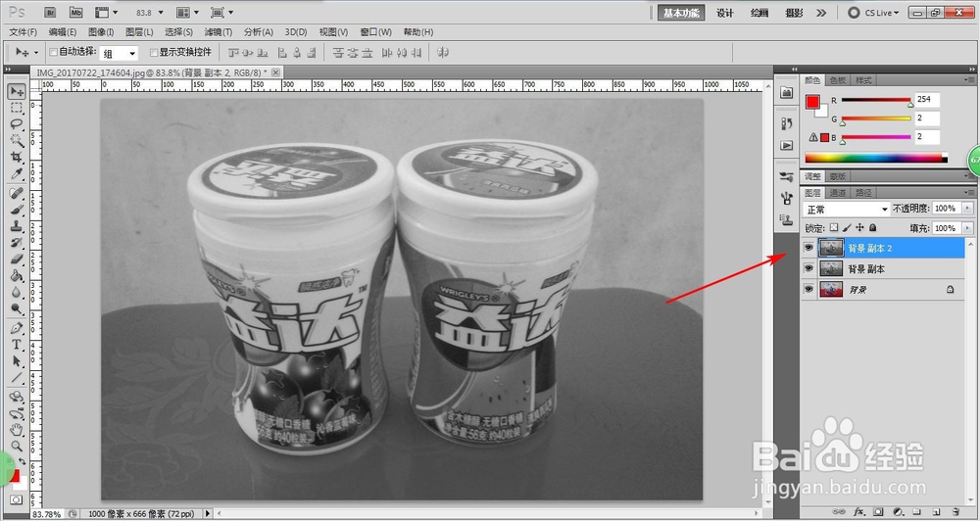
Task: Enable the 自动选择 checkbox
Action: pos(53,53)
